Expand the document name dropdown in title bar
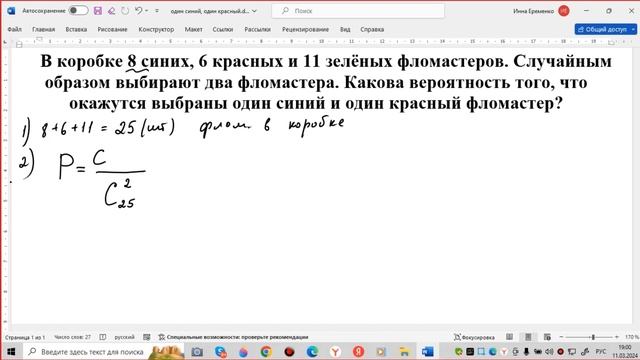 click(x=254, y=11)
